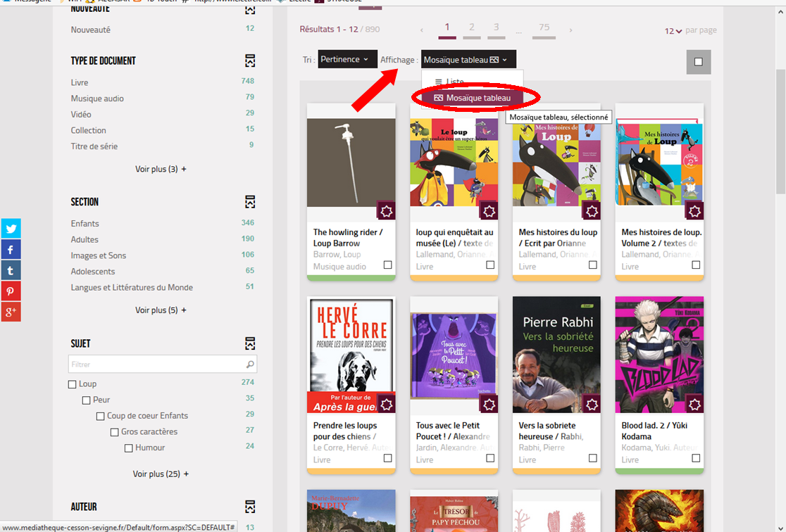Viewport: 786px width, 532px height.
Task: Open Pierre Rabhi book cover thumbnail
Action: (x=556, y=355)
